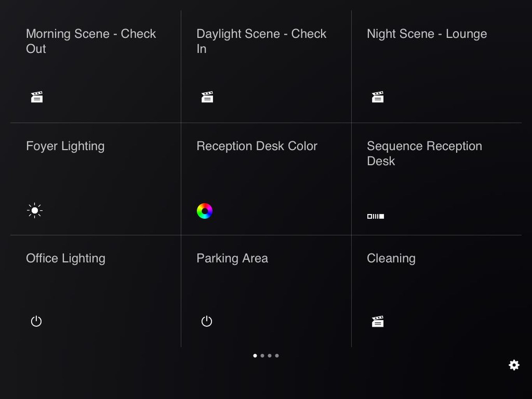Screen dimensions: 532x399
Task: Open the Reception Desk color wheel
Action: [x=204, y=211]
